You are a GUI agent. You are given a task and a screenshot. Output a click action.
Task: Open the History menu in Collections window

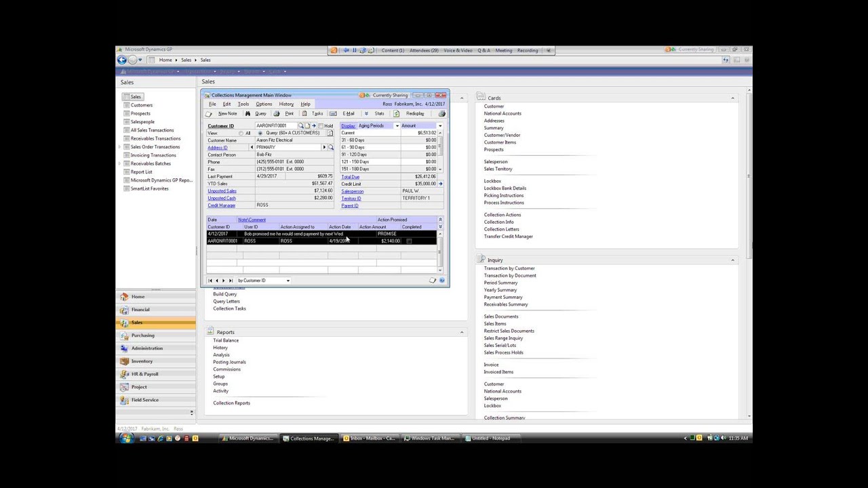pyautogui.click(x=286, y=104)
